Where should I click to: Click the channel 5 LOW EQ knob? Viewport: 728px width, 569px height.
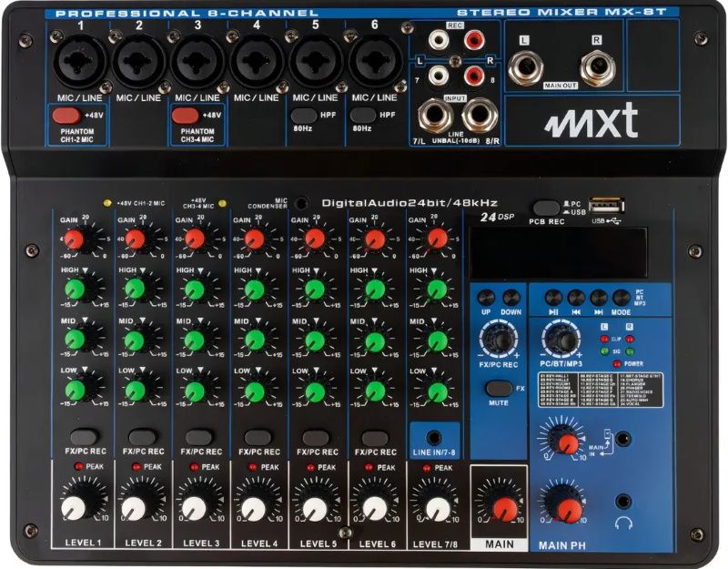click(315, 391)
